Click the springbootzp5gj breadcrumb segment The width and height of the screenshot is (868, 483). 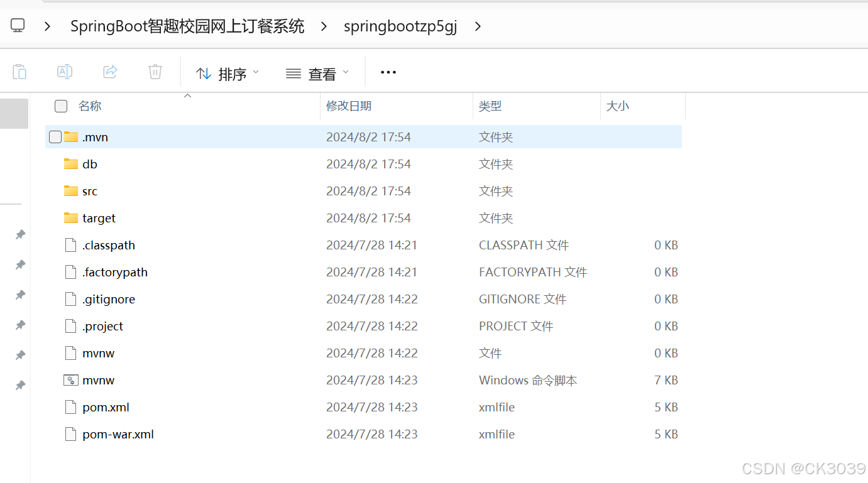pos(400,26)
